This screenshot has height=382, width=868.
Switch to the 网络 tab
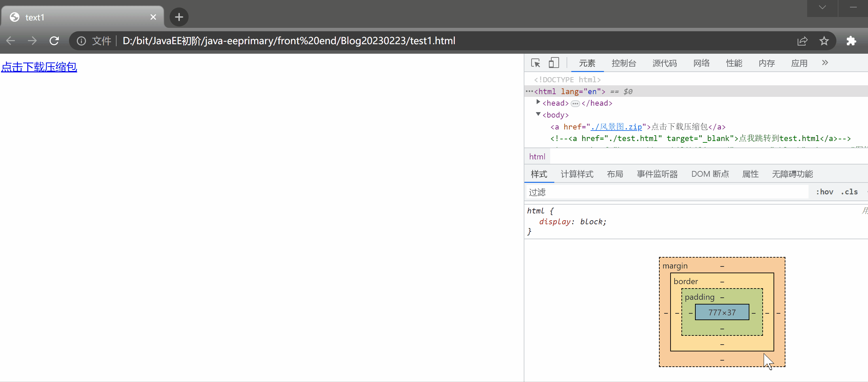click(x=701, y=63)
